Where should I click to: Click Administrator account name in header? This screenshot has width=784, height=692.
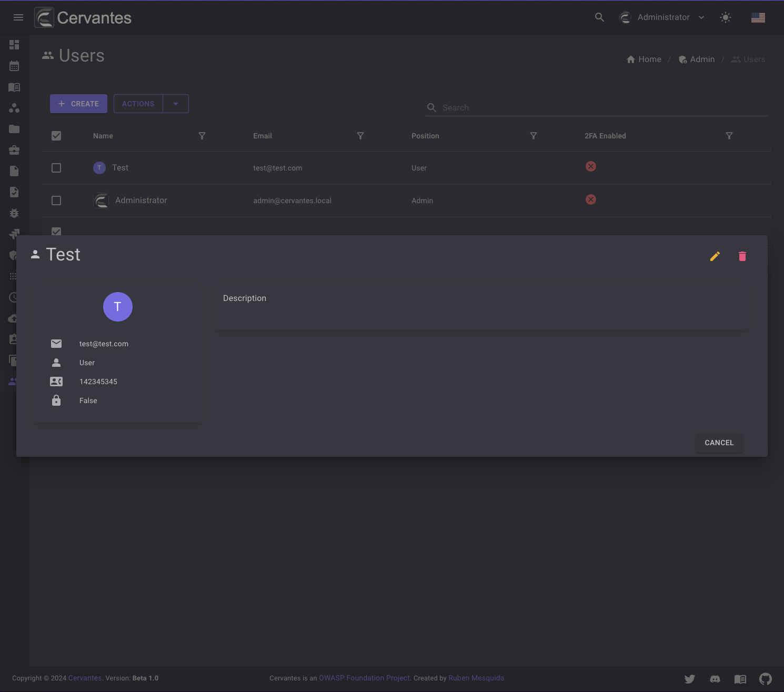(x=664, y=17)
